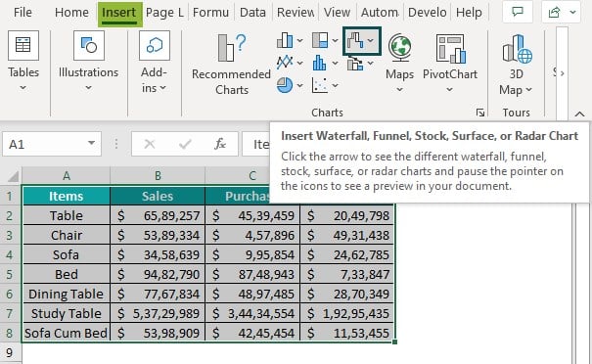Switch to the Automate tab

[380, 13]
